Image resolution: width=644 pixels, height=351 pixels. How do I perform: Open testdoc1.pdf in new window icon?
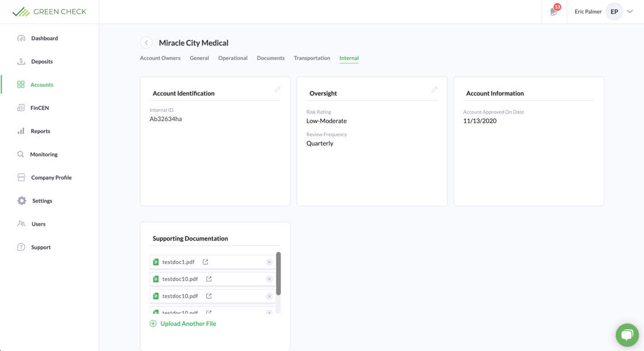click(205, 262)
